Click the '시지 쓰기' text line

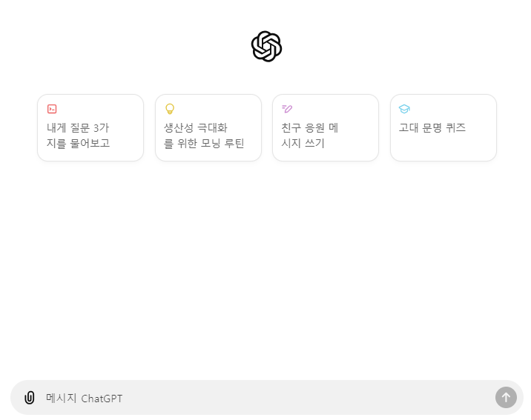(x=303, y=143)
